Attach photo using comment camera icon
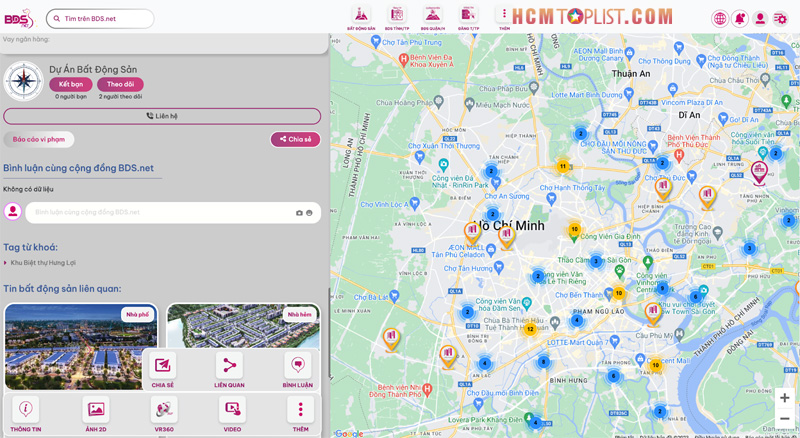Image resolution: width=800 pixels, height=438 pixels. tap(299, 213)
